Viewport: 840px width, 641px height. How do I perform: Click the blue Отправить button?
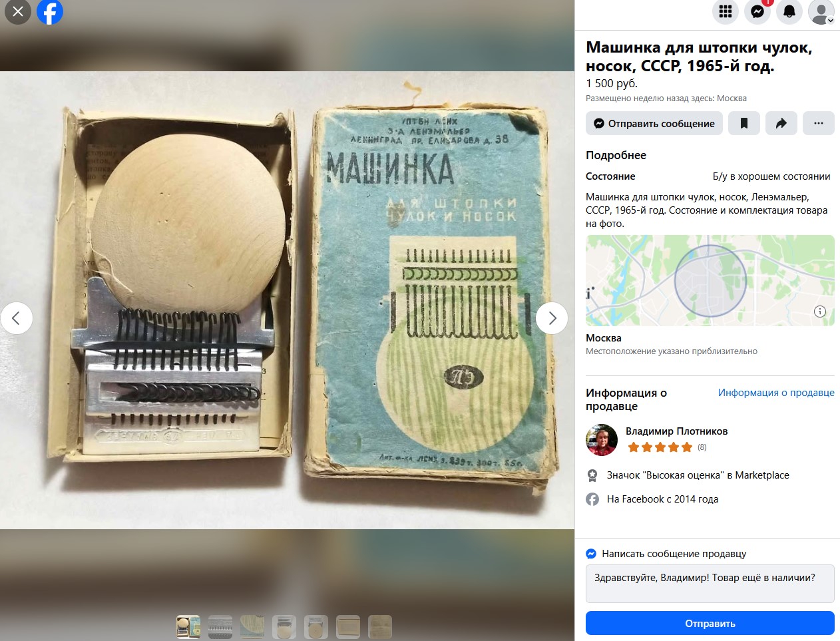[x=710, y=623]
